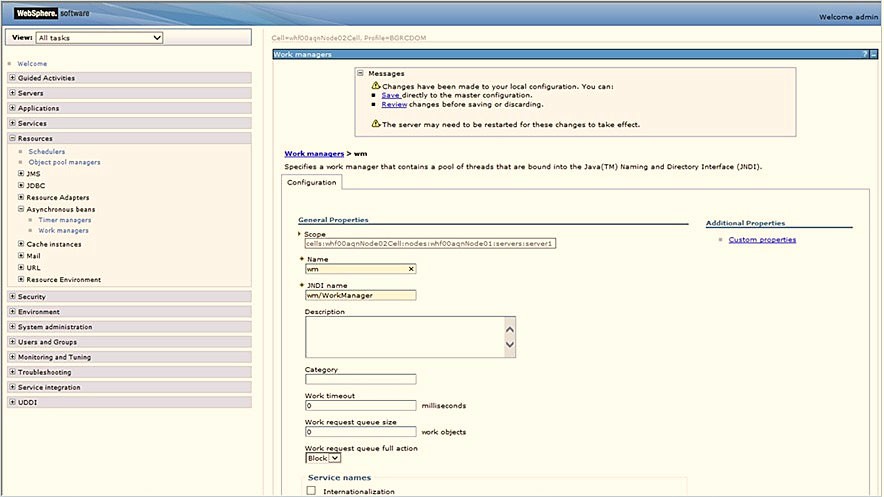The image size is (884, 497).
Task: Click Description scroll up arrow
Action: (510, 330)
